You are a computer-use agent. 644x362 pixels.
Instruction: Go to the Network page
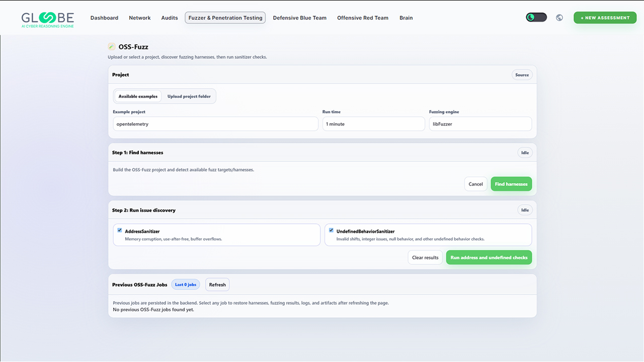tap(140, 18)
